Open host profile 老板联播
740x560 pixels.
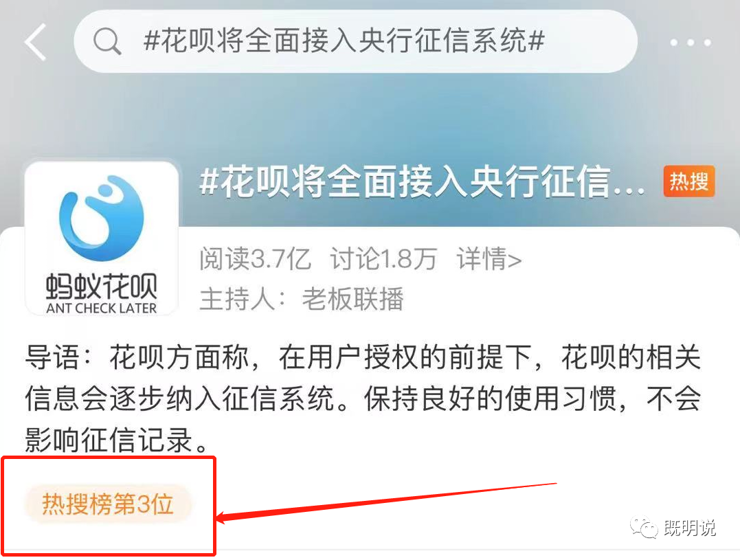352,299
